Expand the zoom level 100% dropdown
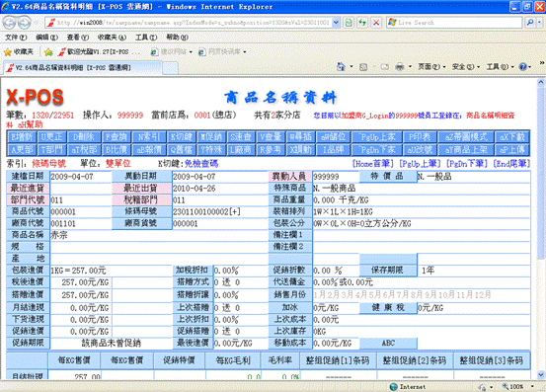Screen dimensions: 546x392 [x=532, y=386]
